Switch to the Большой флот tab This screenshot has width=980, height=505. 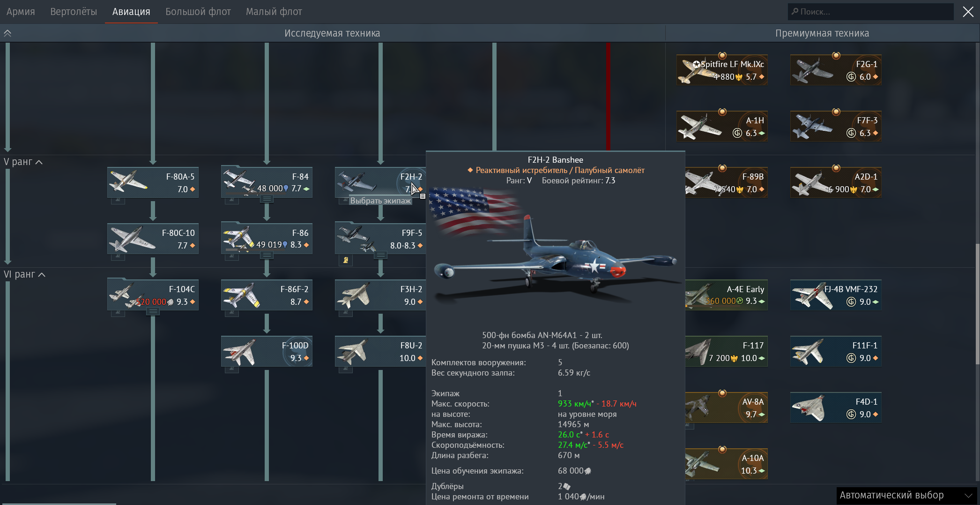pyautogui.click(x=198, y=12)
